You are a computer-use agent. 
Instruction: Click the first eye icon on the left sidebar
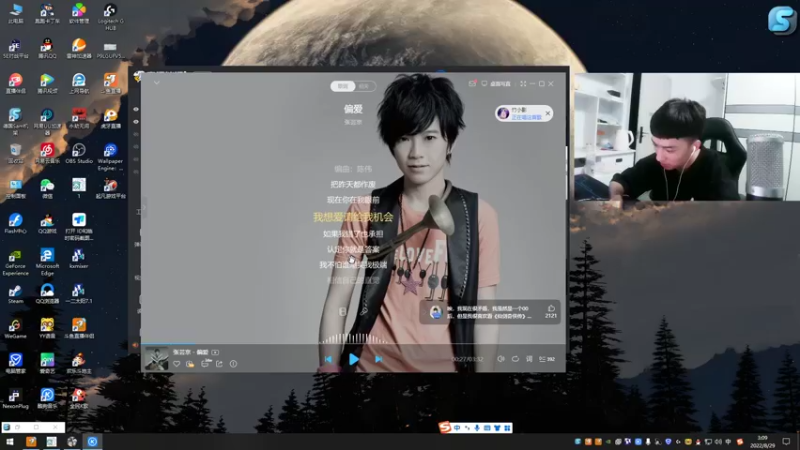(136, 109)
